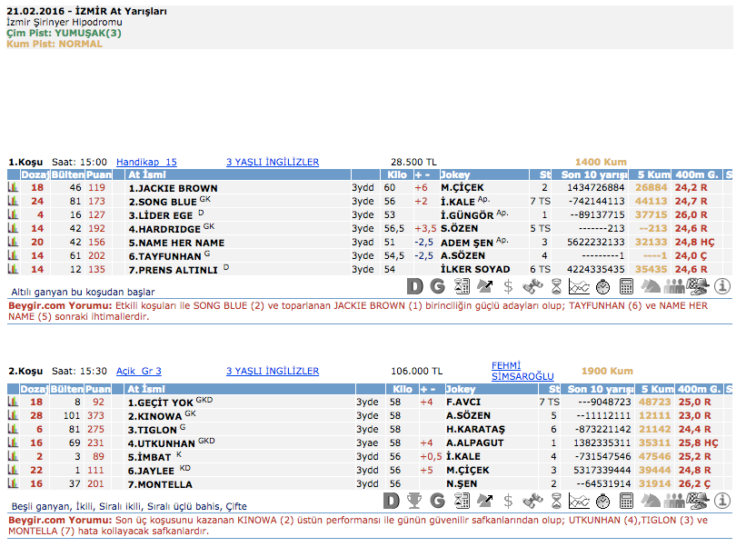Open the calculator icon under race 2
Viewport: 756px width, 557px height.
[x=627, y=501]
